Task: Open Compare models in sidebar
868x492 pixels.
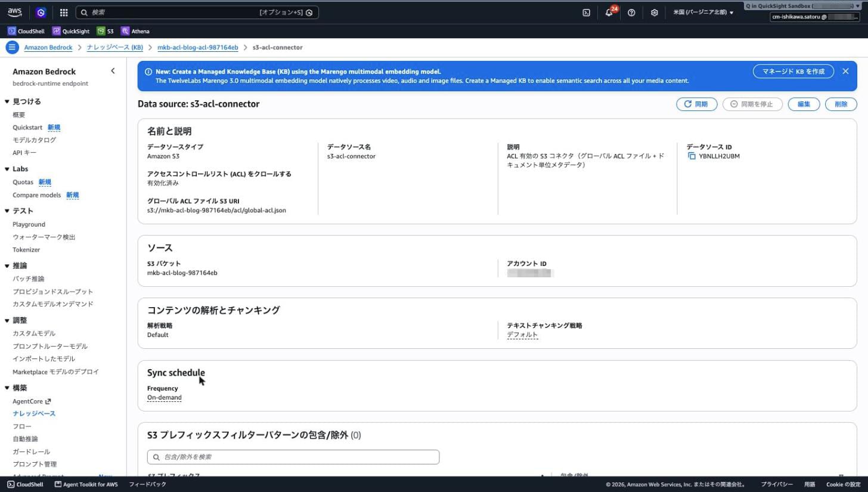Action: pyautogui.click(x=36, y=195)
